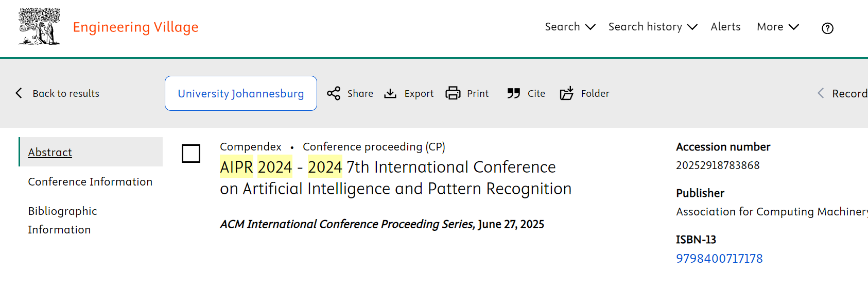Go to the previous record chevron

[x=821, y=93]
